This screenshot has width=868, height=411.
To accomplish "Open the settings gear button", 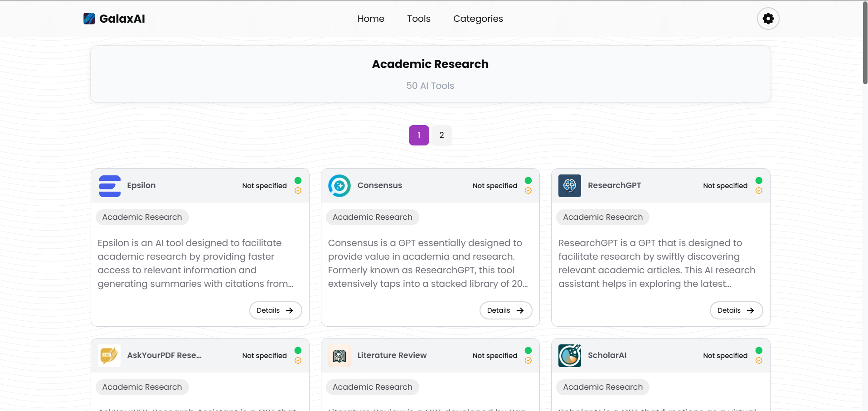I will (768, 19).
